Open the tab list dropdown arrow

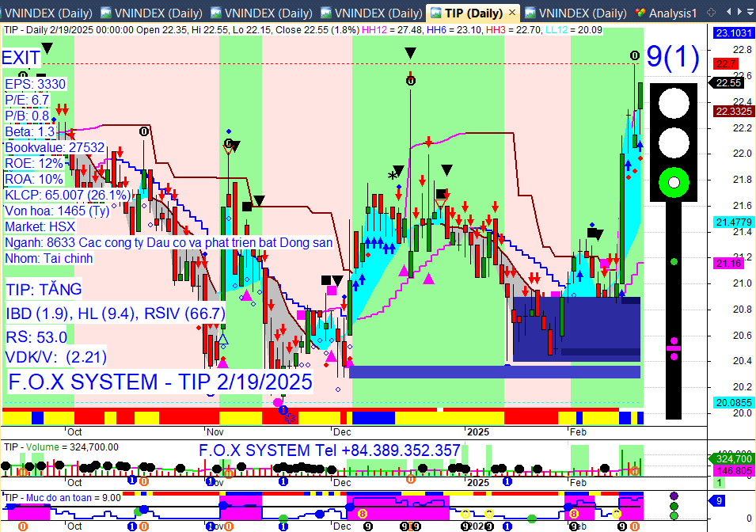click(750, 12)
